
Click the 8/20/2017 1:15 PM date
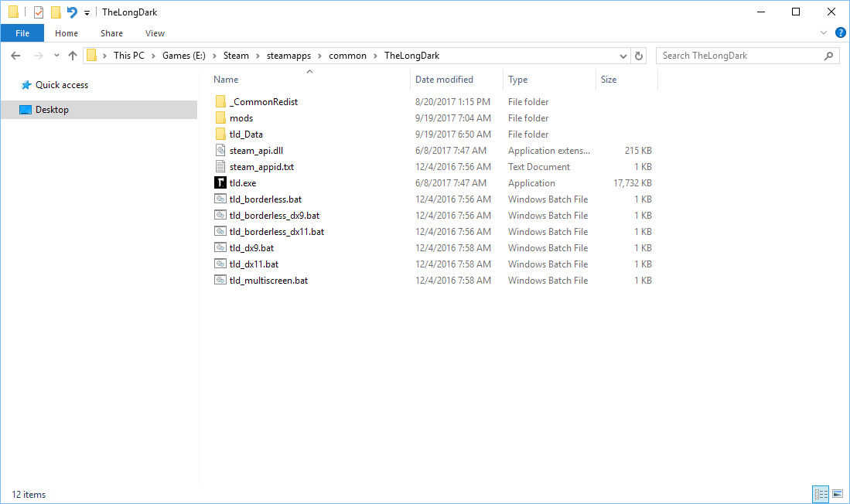point(452,102)
